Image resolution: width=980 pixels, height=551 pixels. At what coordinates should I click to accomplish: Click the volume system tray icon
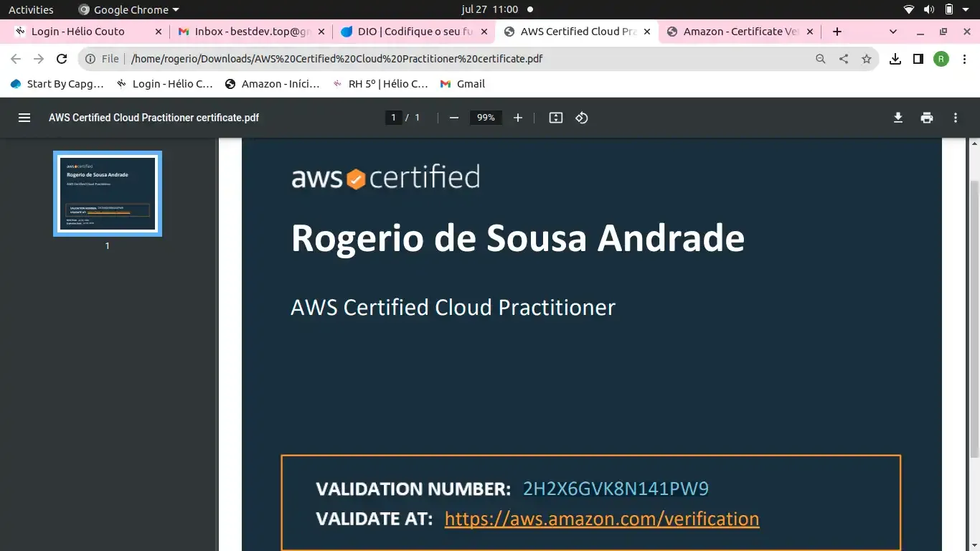[929, 9]
